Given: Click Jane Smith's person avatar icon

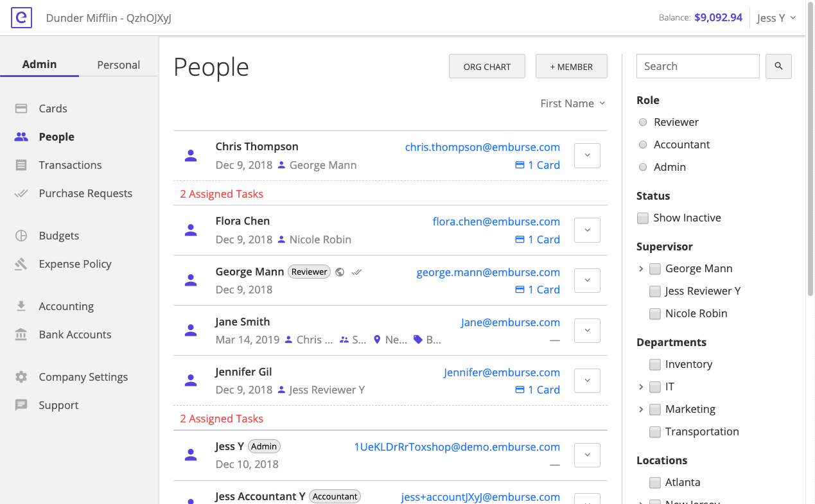Looking at the screenshot, I should click(x=190, y=330).
